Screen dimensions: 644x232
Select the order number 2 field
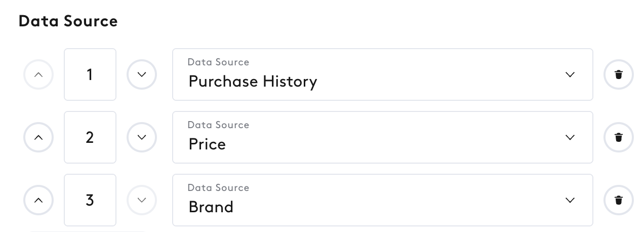click(90, 137)
